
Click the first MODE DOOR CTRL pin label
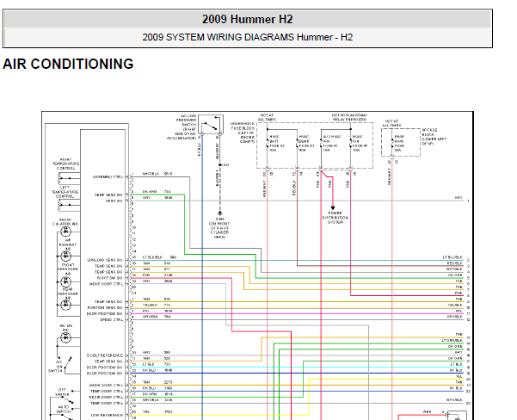click(106, 284)
